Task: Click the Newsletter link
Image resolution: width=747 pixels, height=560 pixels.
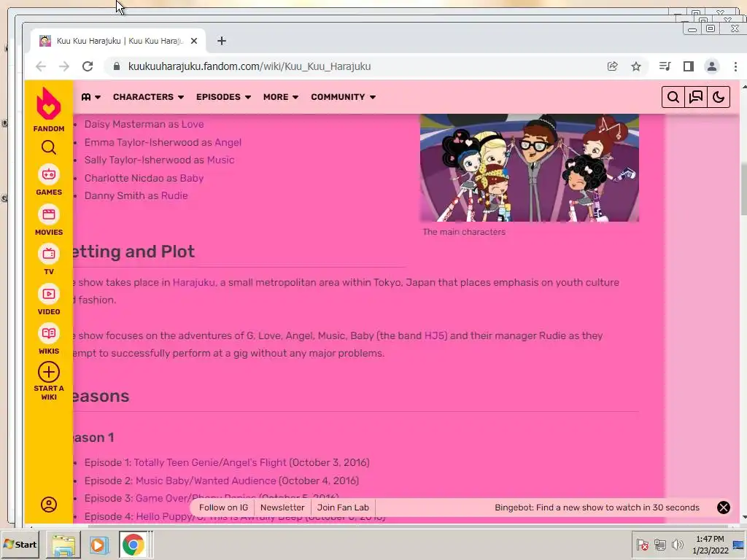Action: 282,507
